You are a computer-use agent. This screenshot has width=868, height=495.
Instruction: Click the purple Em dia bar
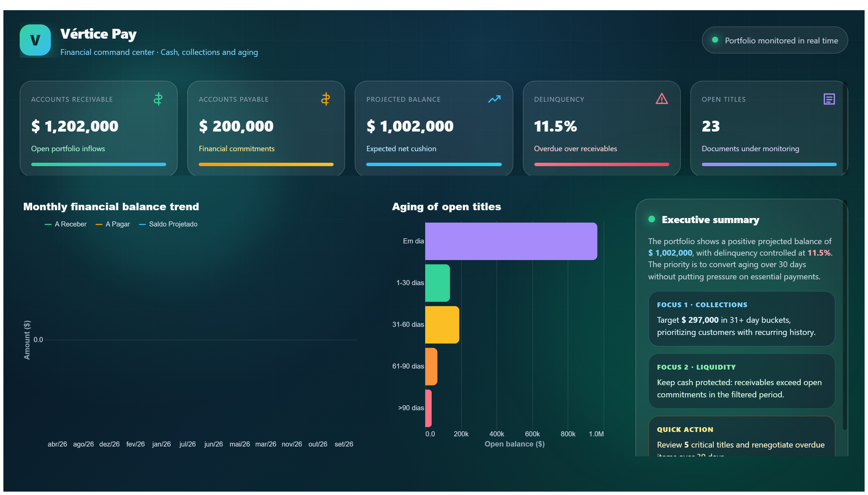511,241
